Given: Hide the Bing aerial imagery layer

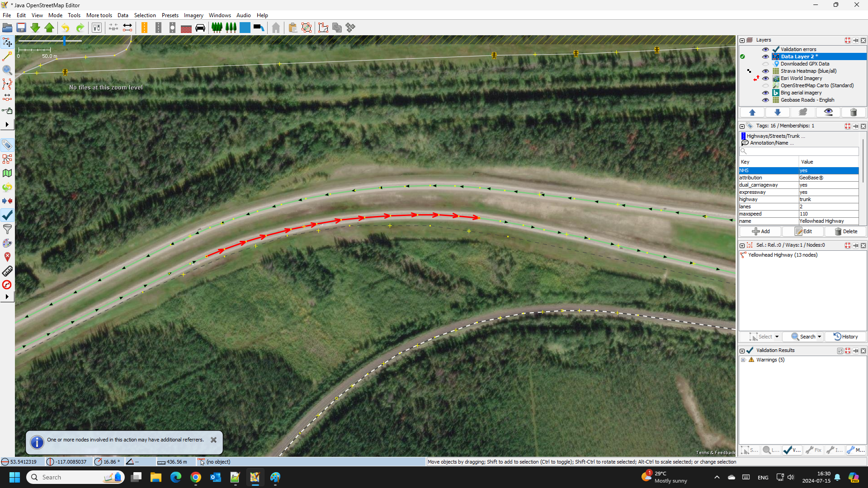Looking at the screenshot, I should (765, 93).
